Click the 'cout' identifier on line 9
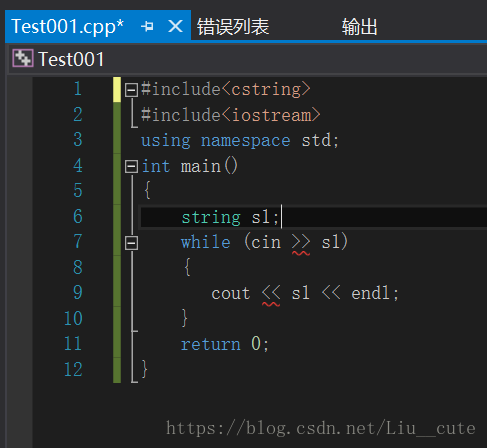This screenshot has width=487, height=448. [x=231, y=294]
